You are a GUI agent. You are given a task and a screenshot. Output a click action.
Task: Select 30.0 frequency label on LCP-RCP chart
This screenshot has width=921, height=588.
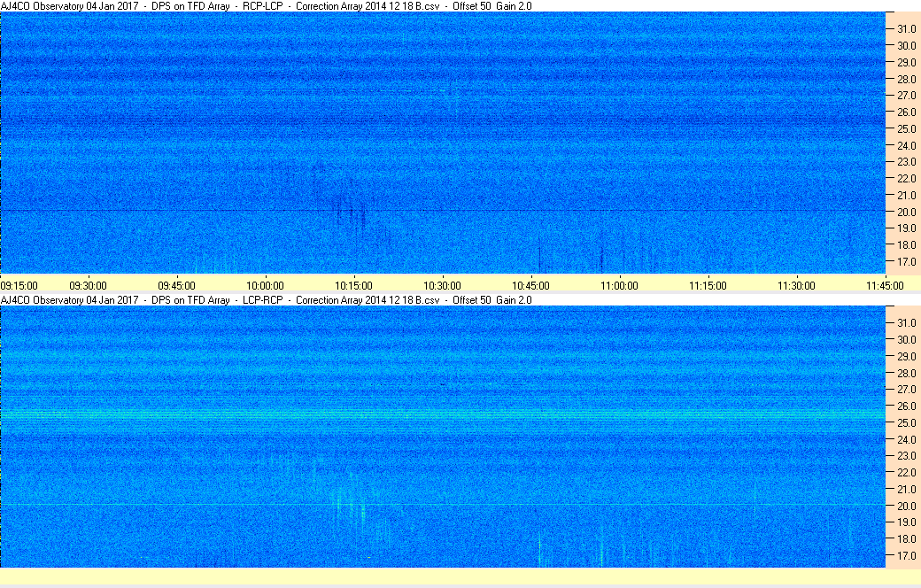[x=906, y=339]
